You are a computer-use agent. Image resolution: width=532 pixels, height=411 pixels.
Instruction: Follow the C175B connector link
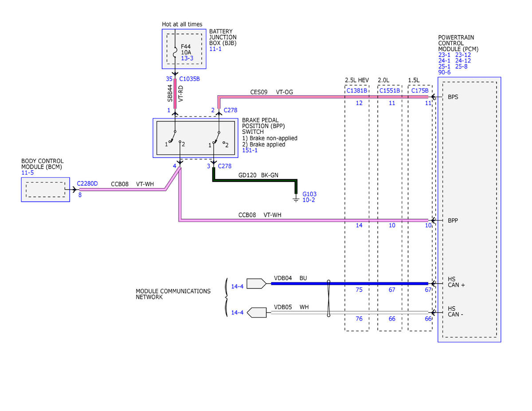click(x=420, y=90)
